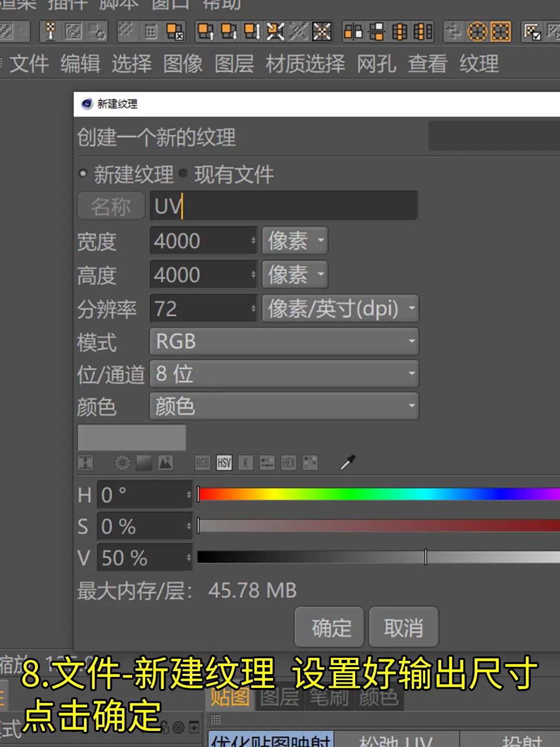Screen dimensions: 560x747
Task: Expand the 位/通道 dropdown showing 8位
Action: click(283, 374)
